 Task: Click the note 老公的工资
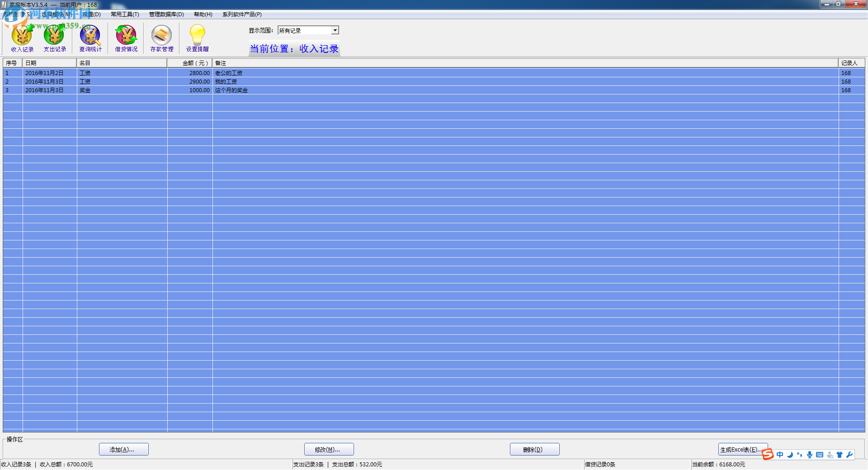(x=229, y=73)
